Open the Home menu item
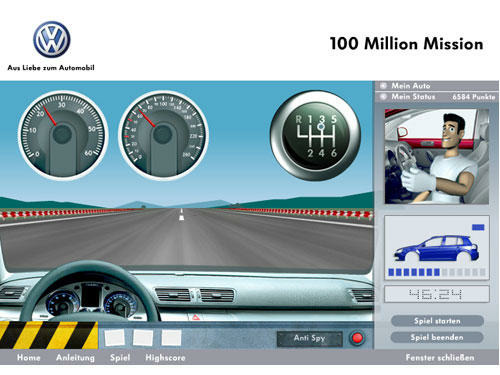500x375 pixels. tap(29, 358)
